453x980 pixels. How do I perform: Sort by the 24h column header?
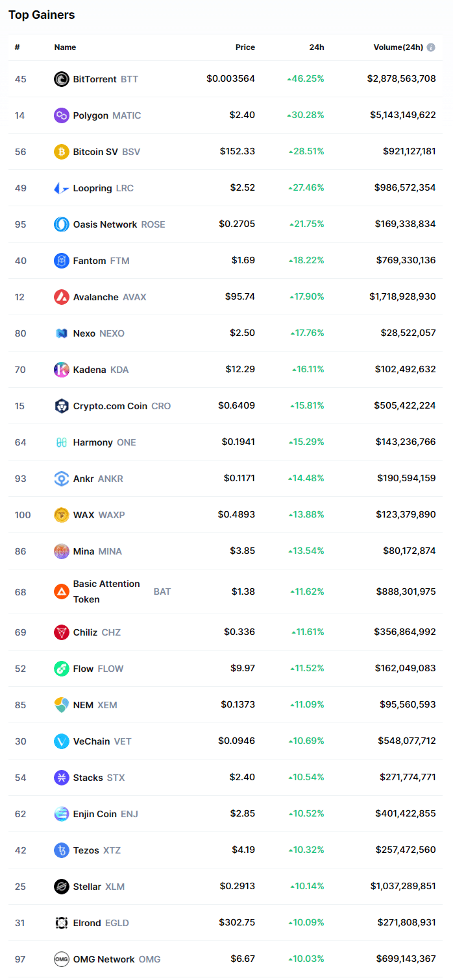[317, 47]
